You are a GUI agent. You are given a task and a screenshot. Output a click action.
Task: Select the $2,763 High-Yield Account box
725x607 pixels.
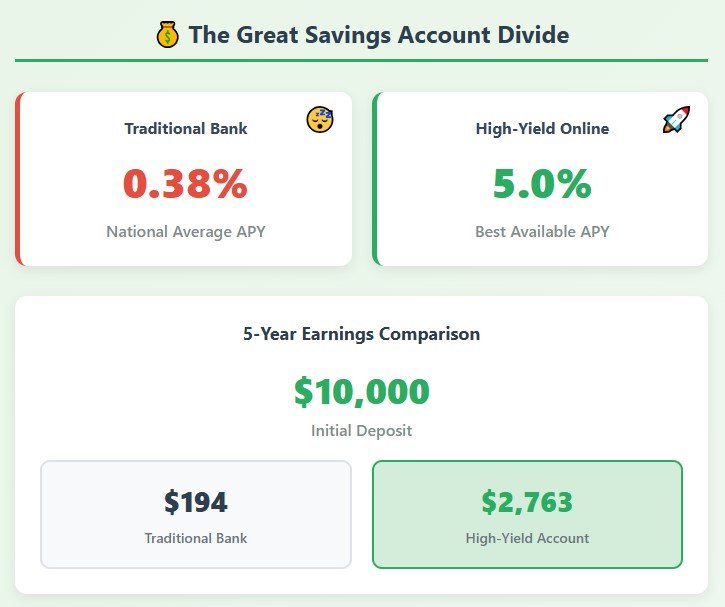[x=528, y=514]
